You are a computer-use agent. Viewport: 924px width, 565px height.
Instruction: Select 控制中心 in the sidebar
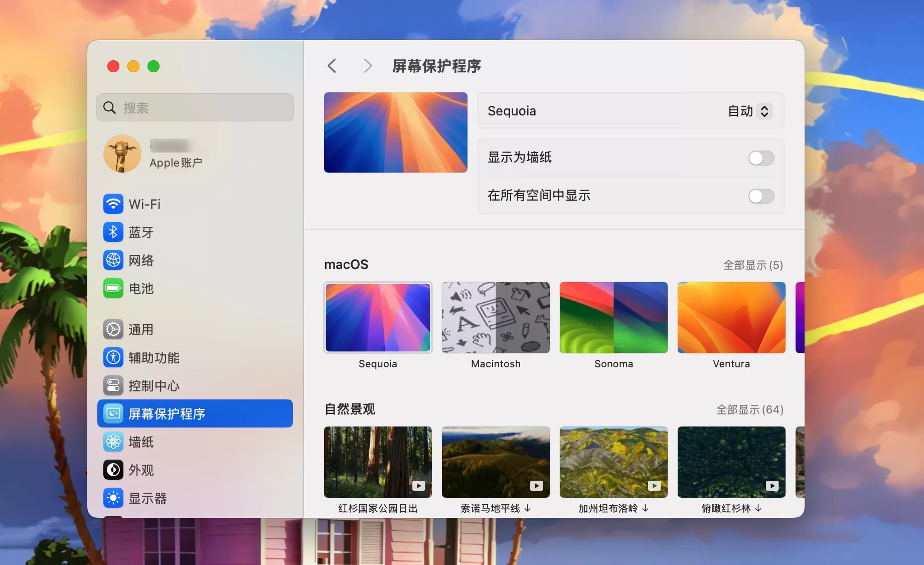[x=195, y=386]
